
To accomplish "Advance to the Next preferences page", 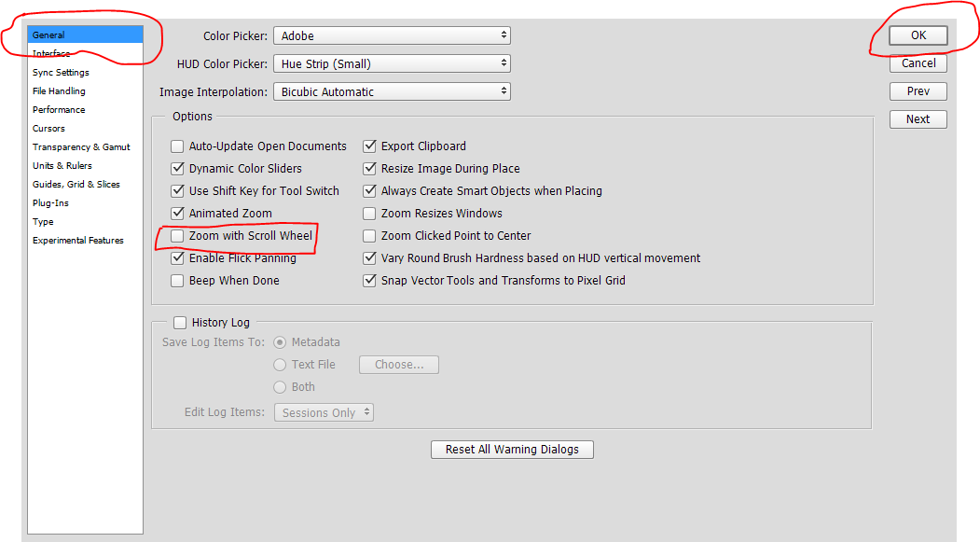I will click(918, 118).
